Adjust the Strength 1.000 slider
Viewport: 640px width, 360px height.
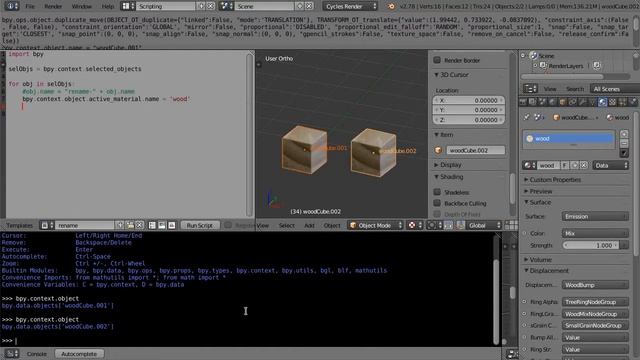pyautogui.click(x=591, y=245)
